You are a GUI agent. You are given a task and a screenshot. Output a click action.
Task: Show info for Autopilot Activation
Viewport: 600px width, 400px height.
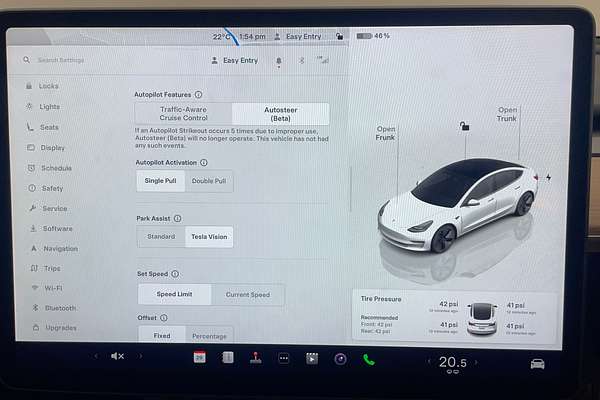[204, 162]
